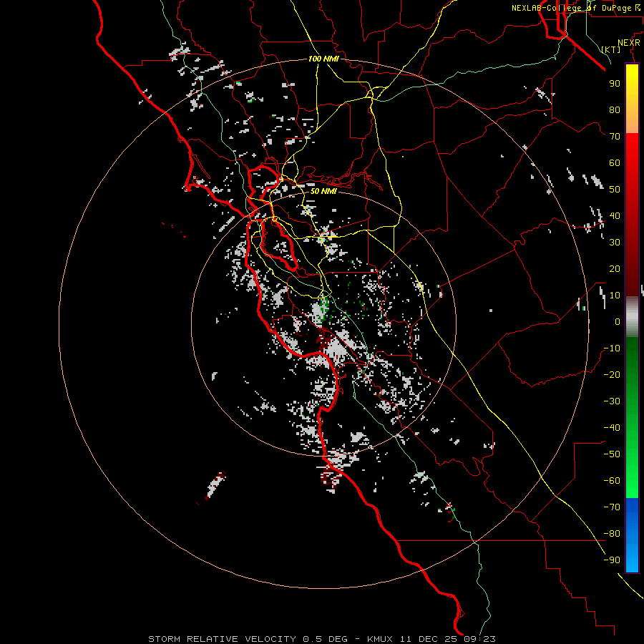644x644 pixels.
Task: Click the -60 scale value
Action: [612, 481]
